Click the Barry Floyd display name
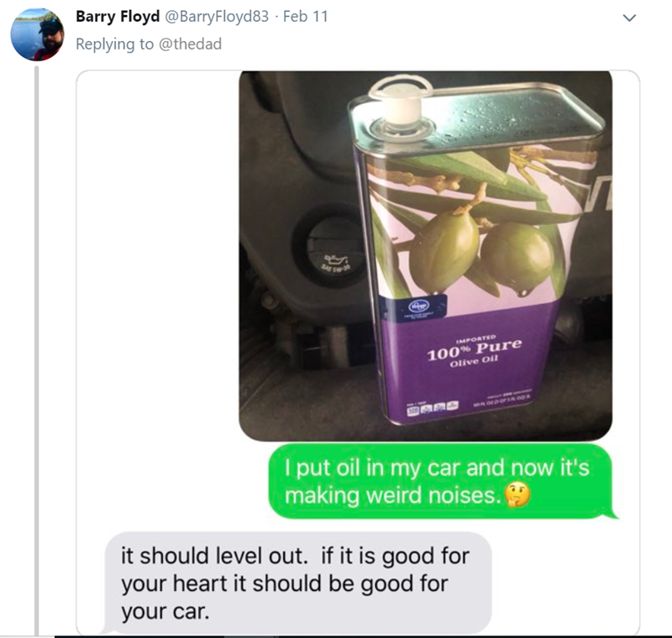Image resolution: width=672 pixels, height=638 pixels. pyautogui.click(x=118, y=17)
